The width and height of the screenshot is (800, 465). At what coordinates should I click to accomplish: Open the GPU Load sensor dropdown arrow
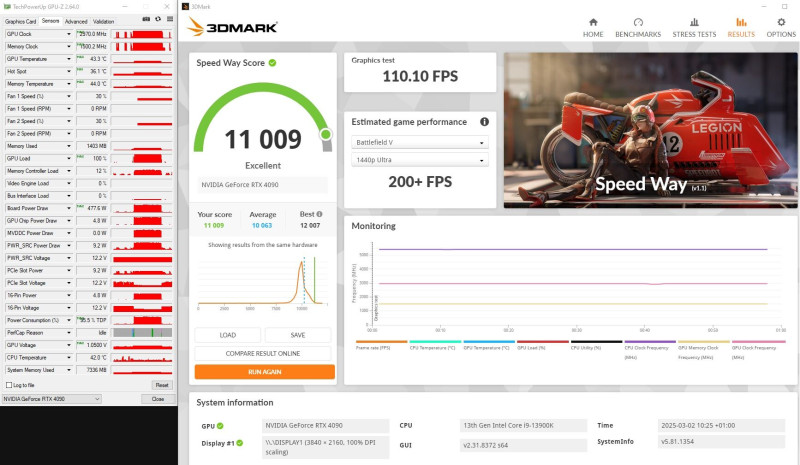69,158
